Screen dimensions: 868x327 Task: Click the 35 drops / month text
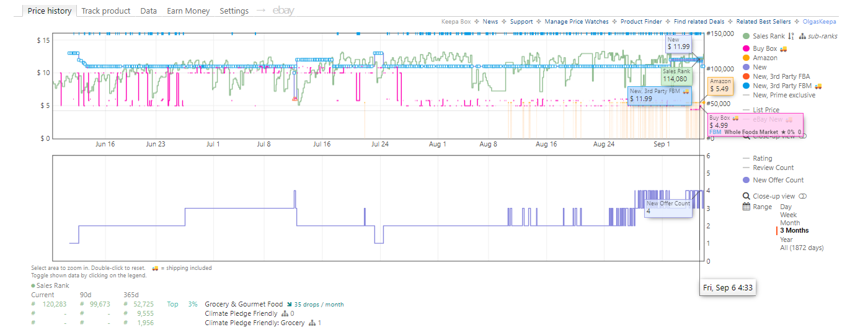319,304
